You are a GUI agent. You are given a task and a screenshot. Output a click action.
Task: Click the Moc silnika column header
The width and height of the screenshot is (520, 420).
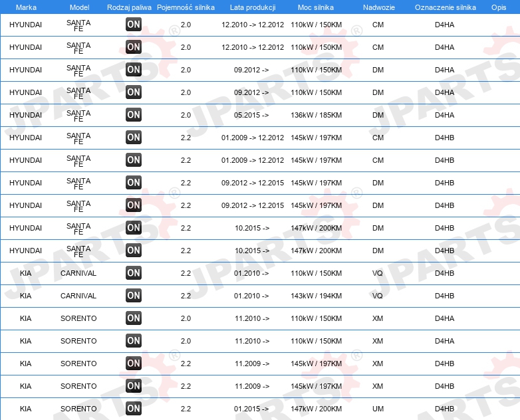pos(316,7)
